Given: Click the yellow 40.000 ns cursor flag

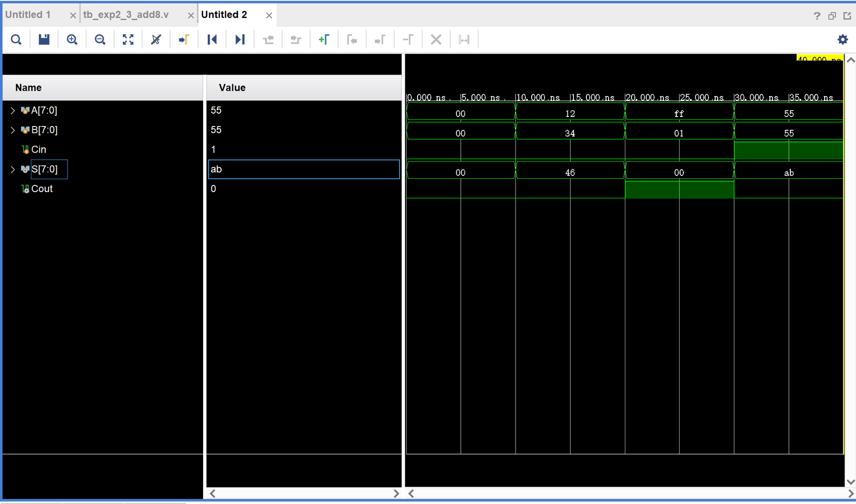Looking at the screenshot, I should click(820, 58).
